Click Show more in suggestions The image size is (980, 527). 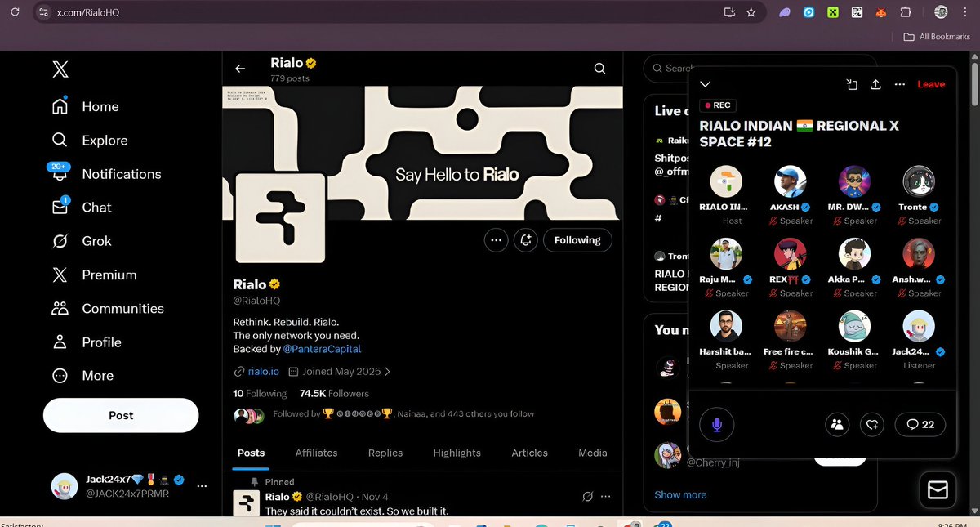pos(680,494)
